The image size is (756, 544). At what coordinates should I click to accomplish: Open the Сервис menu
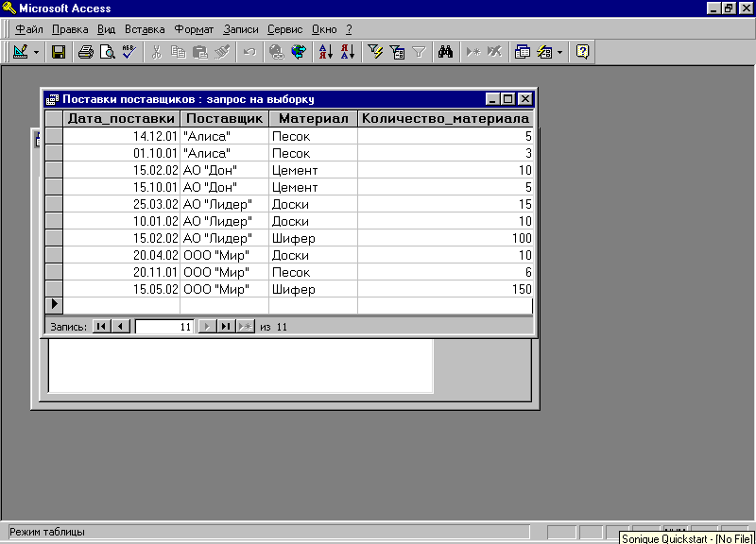click(x=285, y=29)
